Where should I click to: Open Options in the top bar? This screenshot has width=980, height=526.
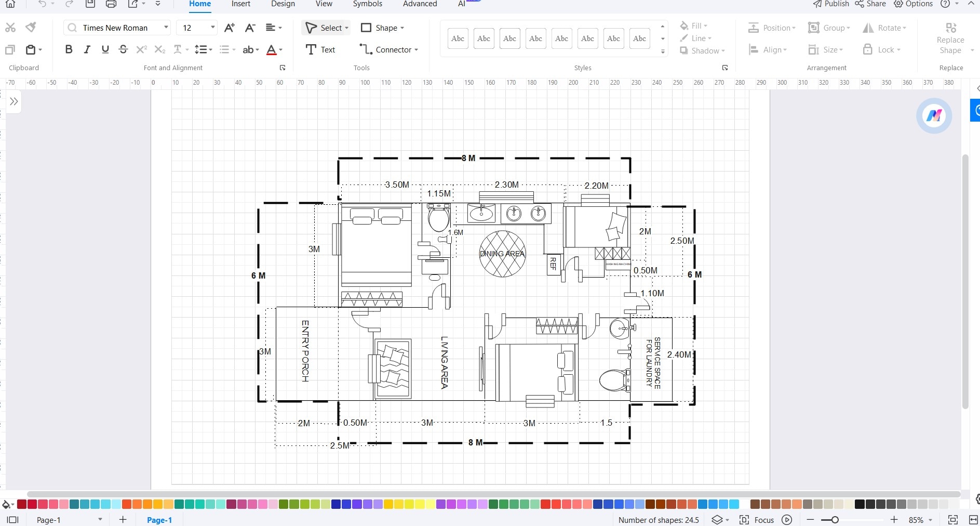pos(914,4)
